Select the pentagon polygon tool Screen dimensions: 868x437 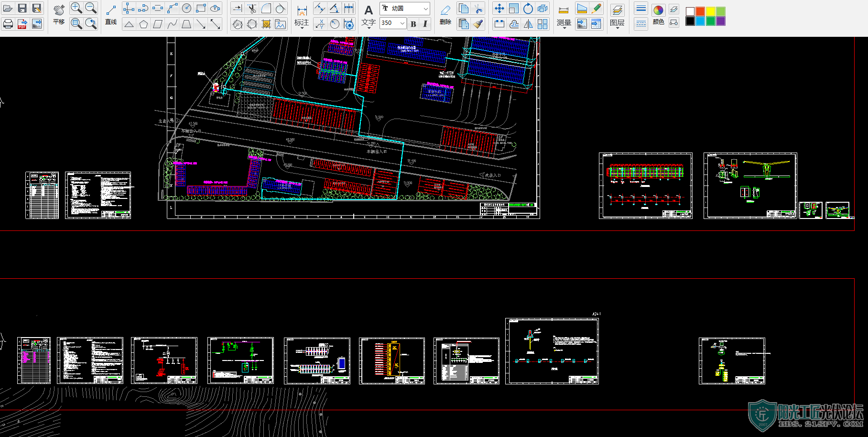143,24
